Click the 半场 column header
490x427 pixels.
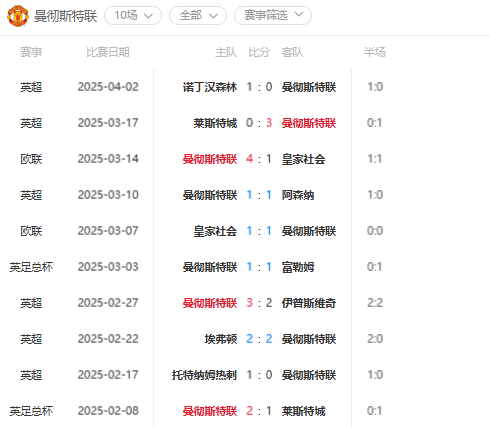click(x=375, y=52)
